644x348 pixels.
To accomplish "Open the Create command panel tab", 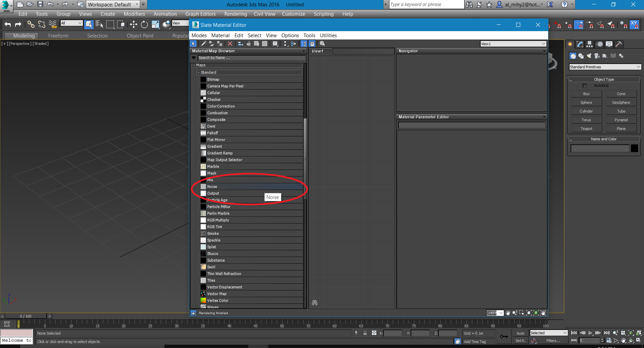I will point(570,44).
